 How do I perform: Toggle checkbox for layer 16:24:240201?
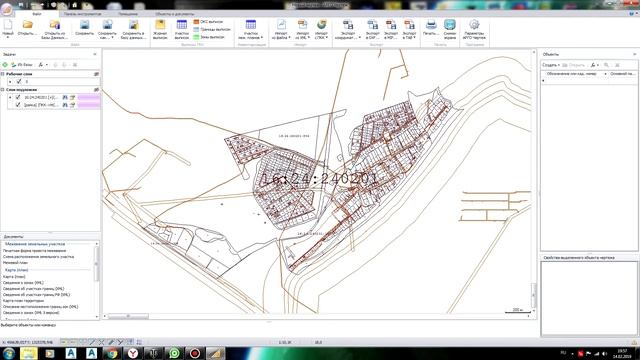click(18, 97)
